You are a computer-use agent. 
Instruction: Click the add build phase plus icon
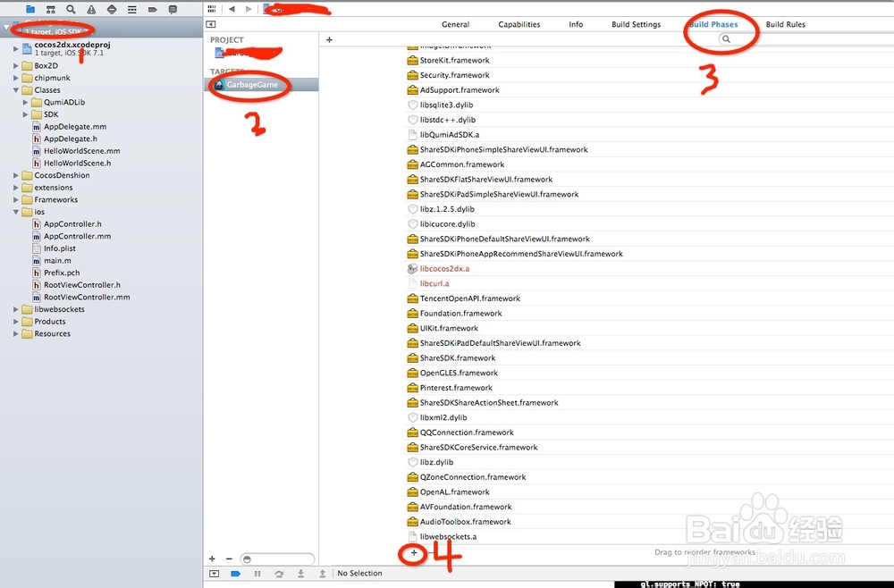329,39
